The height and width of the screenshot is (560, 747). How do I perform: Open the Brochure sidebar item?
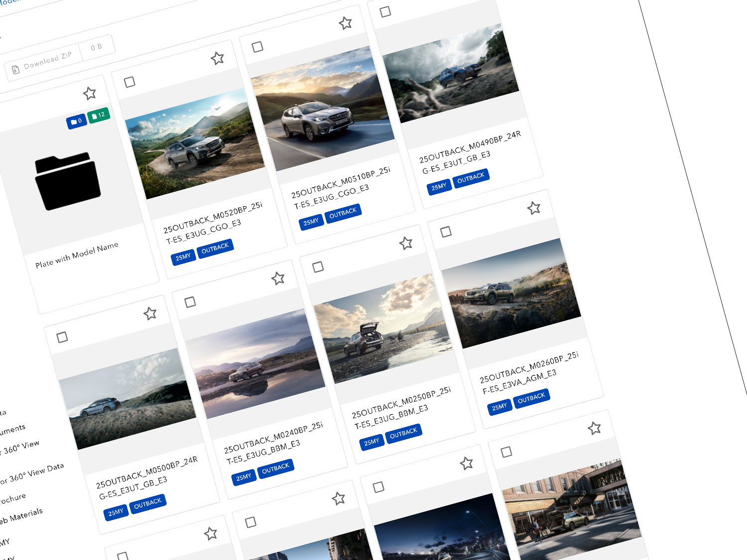click(12, 498)
